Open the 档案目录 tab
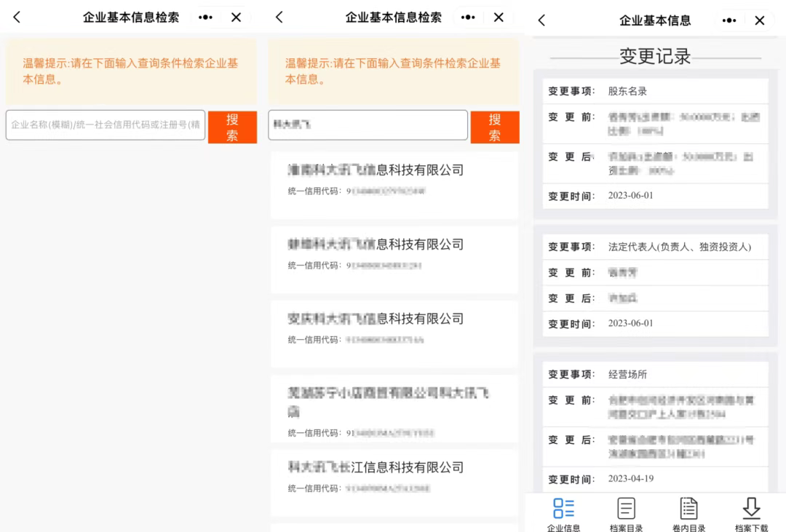786x532 pixels. pos(626,515)
